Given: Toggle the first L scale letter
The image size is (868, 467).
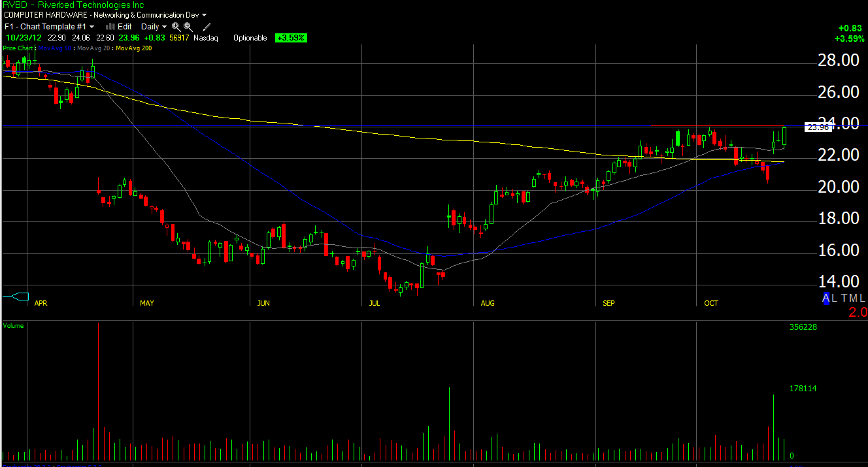Looking at the screenshot, I should [x=835, y=298].
